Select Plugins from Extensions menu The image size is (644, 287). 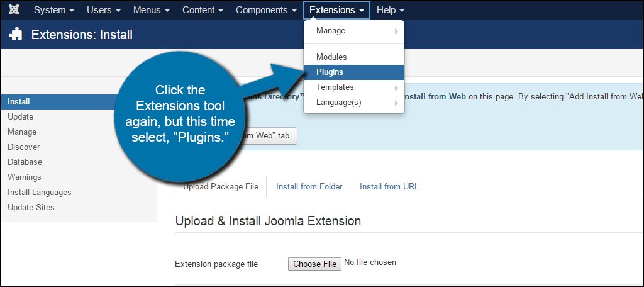pyautogui.click(x=354, y=72)
